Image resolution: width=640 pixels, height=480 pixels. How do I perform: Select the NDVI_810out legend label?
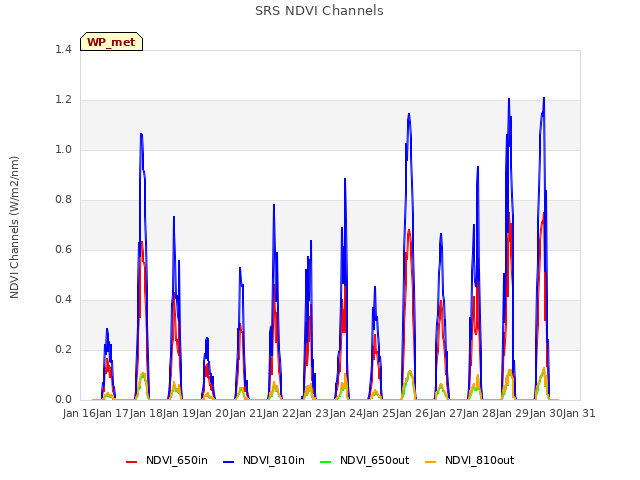point(480,460)
